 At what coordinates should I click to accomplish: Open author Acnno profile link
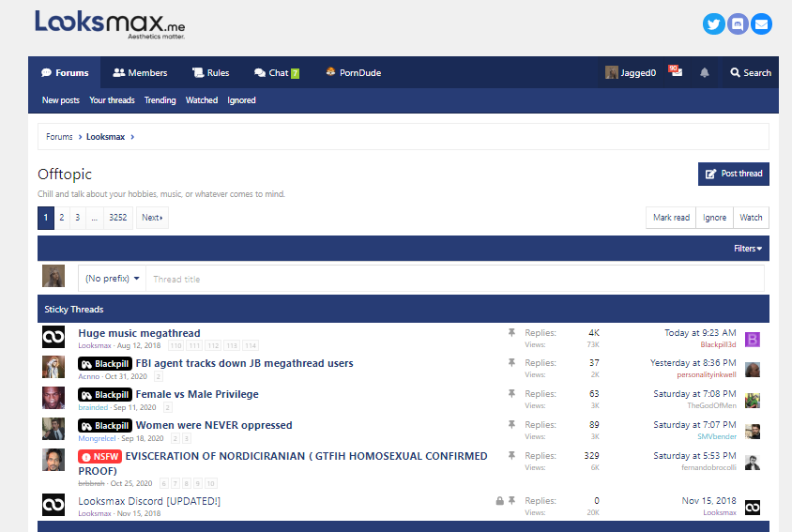click(89, 376)
